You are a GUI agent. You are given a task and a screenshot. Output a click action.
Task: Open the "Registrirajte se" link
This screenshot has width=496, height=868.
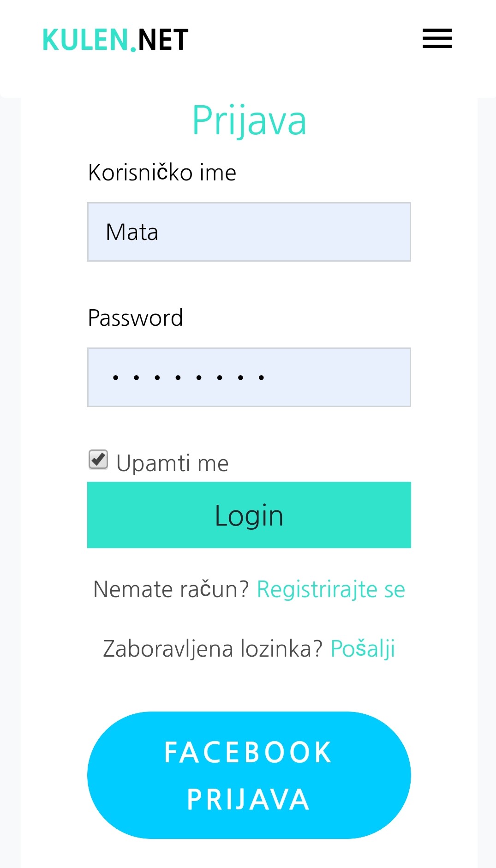coord(331,589)
